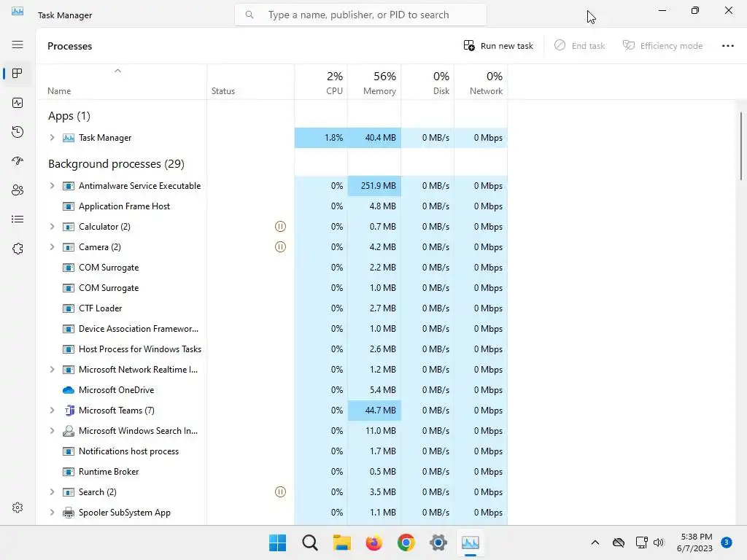Launch Google Chrome from the taskbar

click(406, 542)
